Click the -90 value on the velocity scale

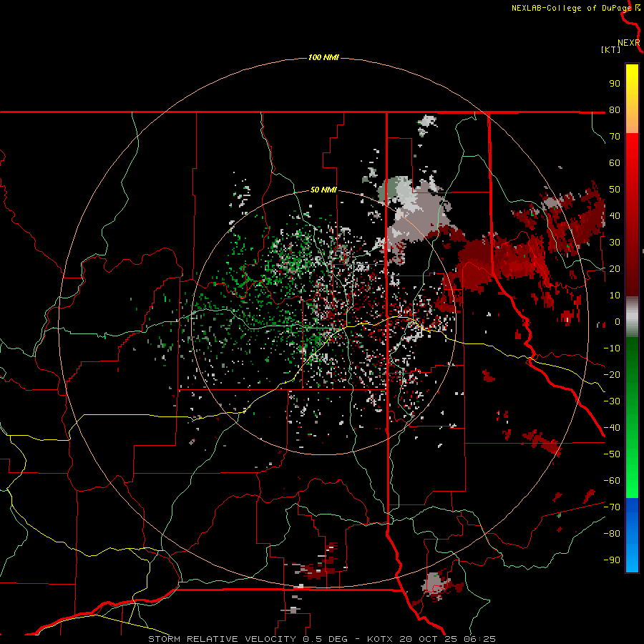coord(612,560)
